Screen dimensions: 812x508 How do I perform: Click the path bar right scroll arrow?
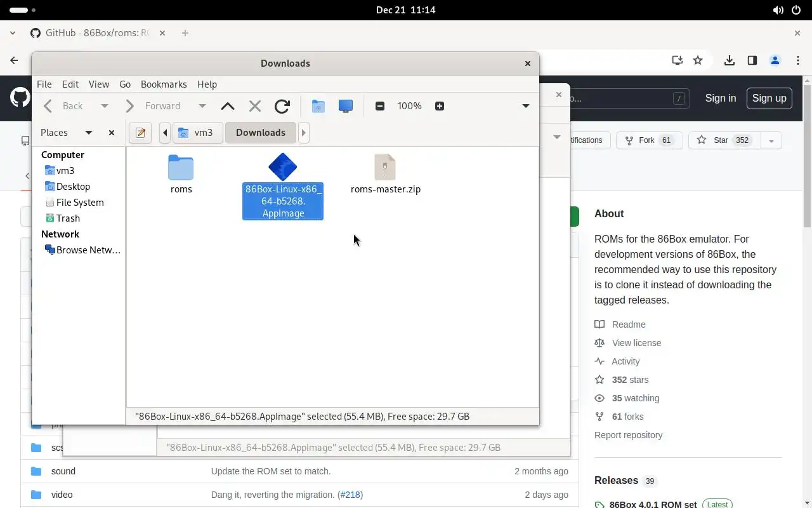(x=303, y=133)
